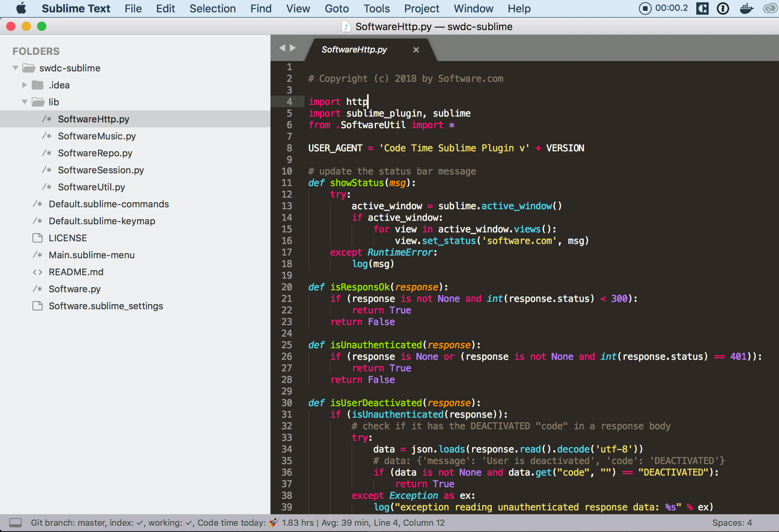Click line number 20 in the gutter
779x532 pixels.
tap(287, 287)
